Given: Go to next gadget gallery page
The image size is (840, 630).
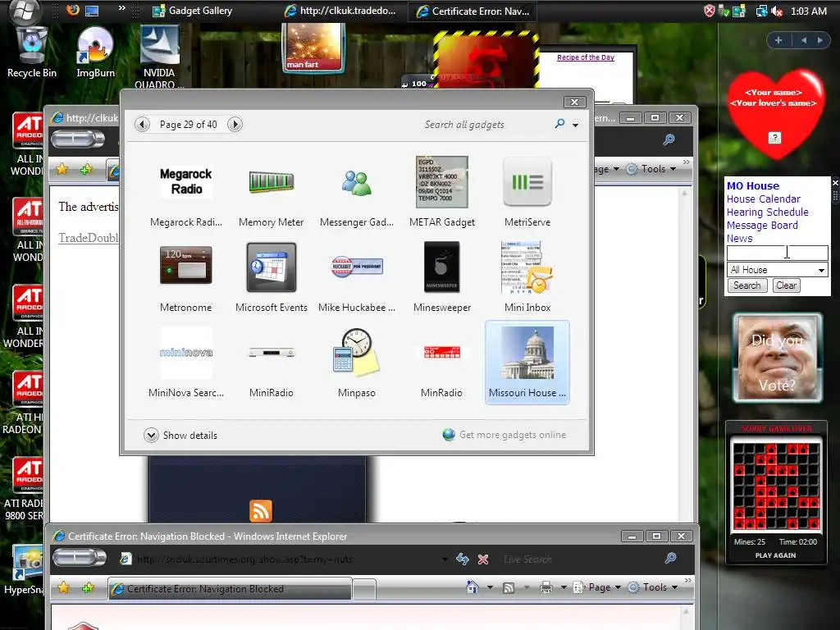Looking at the screenshot, I should coord(235,125).
